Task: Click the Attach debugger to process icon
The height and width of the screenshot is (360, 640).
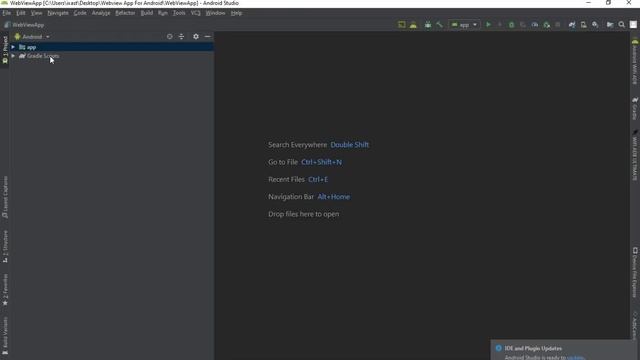Action: pos(547,25)
